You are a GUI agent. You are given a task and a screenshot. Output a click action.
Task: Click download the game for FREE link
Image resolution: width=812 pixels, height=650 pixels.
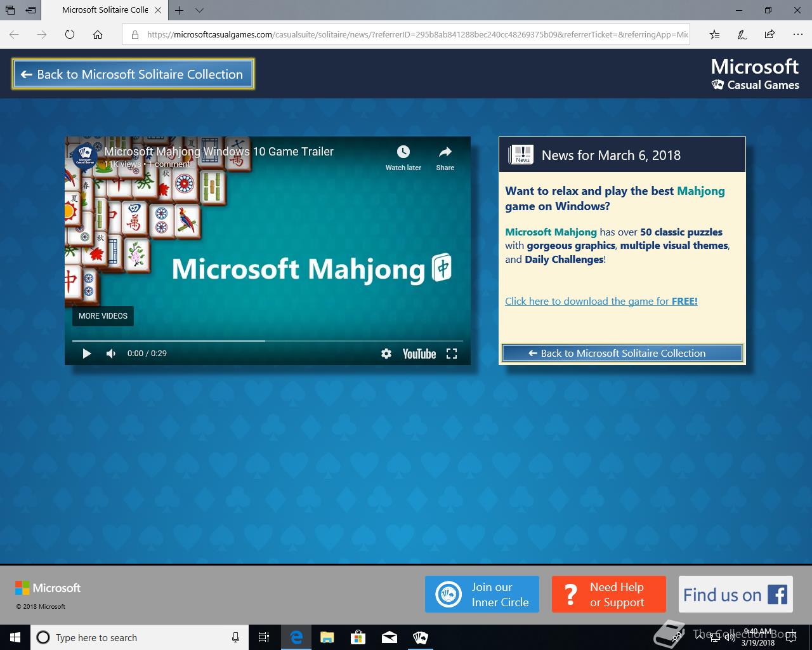click(601, 301)
